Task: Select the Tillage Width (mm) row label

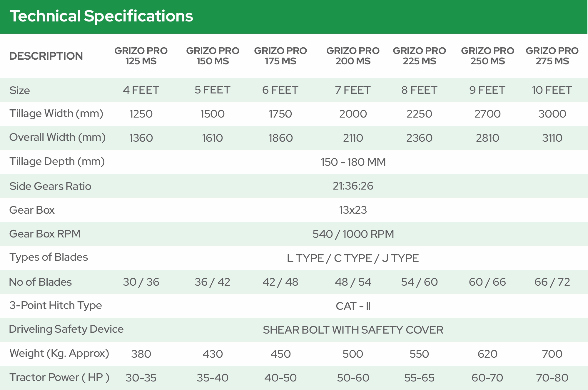Action: [56, 114]
